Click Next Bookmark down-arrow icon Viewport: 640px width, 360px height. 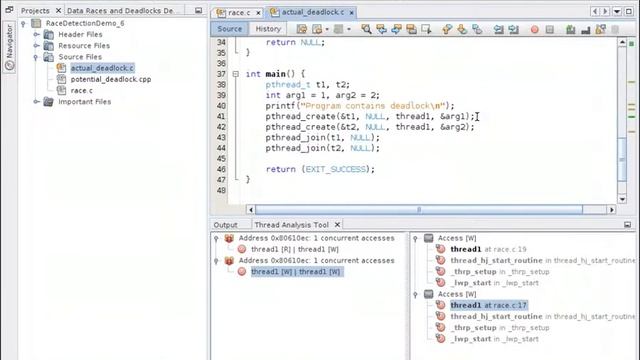coord(462,29)
